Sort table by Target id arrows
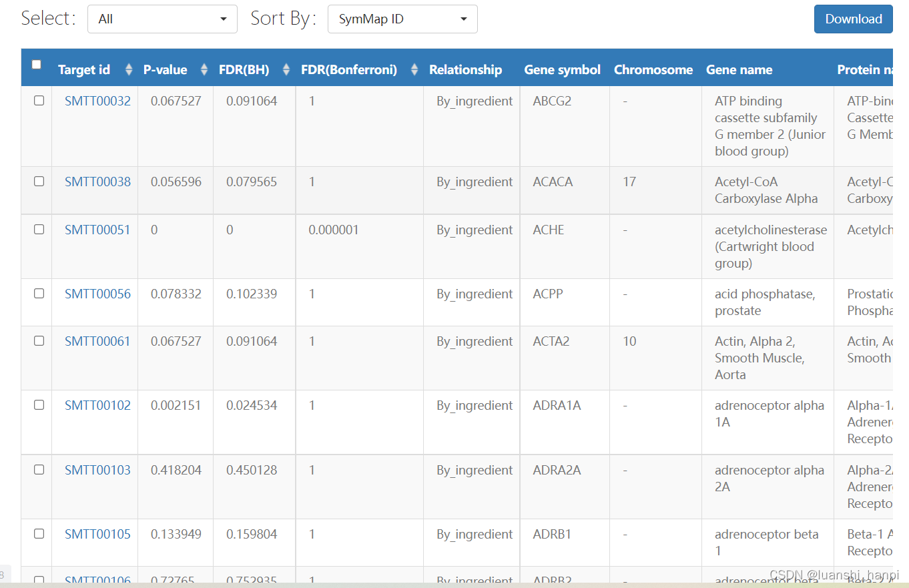The height and width of the screenshot is (588, 909). pos(129,69)
